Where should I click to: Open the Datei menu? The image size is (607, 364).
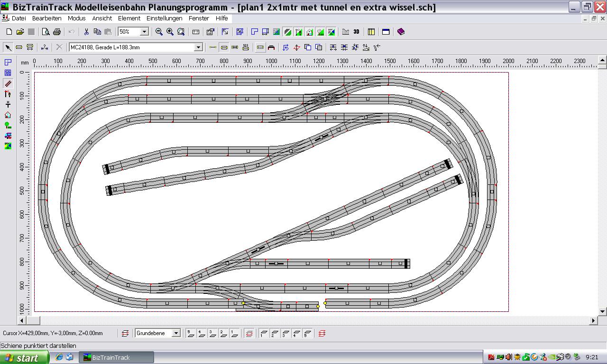coord(18,18)
